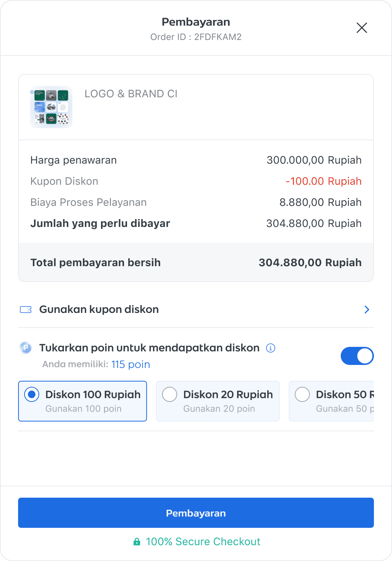
Task: Open the points info tooltip icon
Action: [270, 348]
